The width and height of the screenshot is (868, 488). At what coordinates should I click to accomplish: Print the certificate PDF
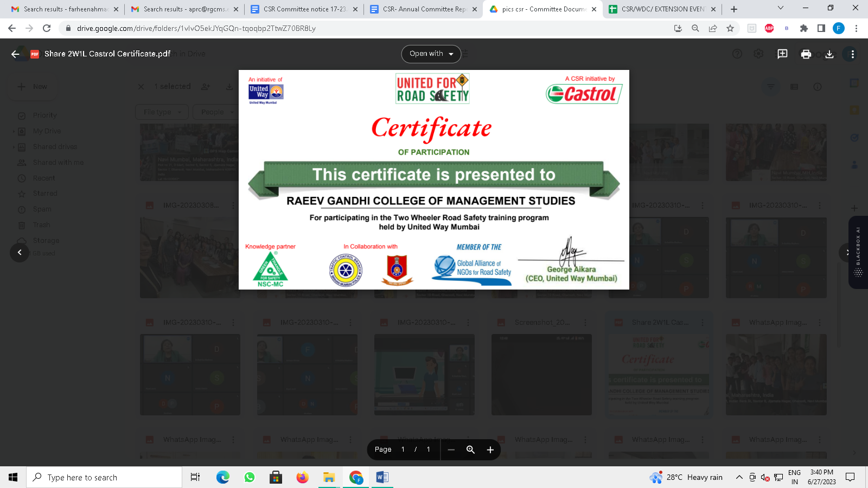pos(806,54)
